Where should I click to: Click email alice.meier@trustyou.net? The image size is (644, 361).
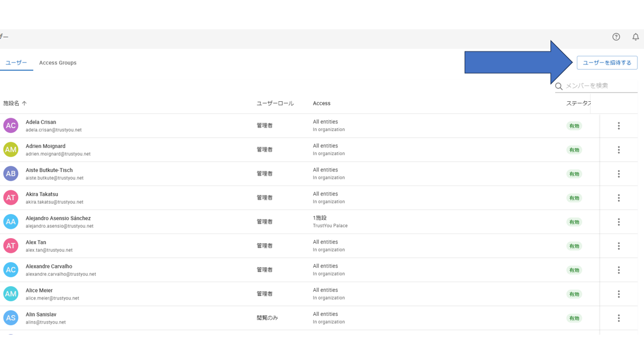click(52, 298)
